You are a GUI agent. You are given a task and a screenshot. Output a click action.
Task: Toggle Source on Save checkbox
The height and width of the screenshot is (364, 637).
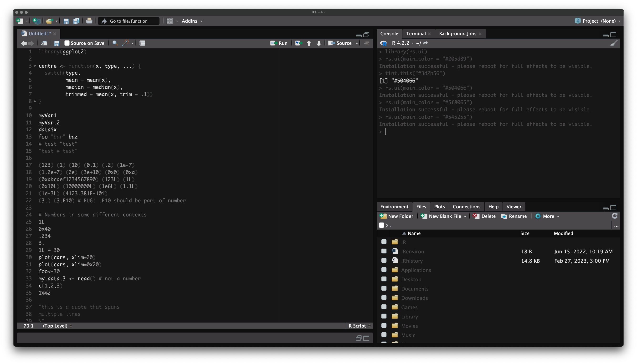(x=67, y=43)
